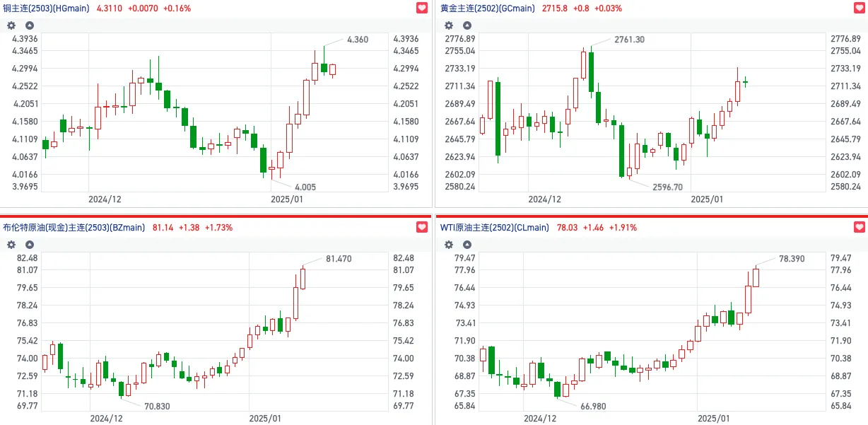Collapse gold chart using the up-arrow icon
The width and height of the screenshot is (868, 425).
coord(467,25)
